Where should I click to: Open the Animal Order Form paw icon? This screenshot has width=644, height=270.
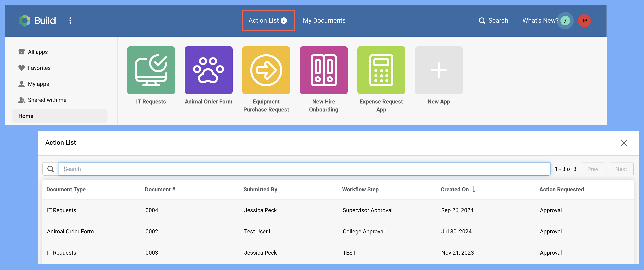tap(208, 70)
